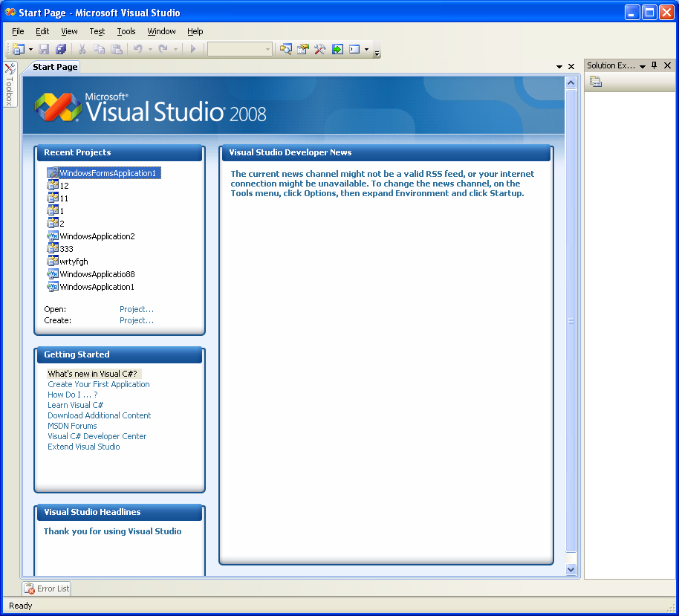Toggle Solution Explorer auto-hide pin
The image size is (679, 616).
(x=654, y=65)
